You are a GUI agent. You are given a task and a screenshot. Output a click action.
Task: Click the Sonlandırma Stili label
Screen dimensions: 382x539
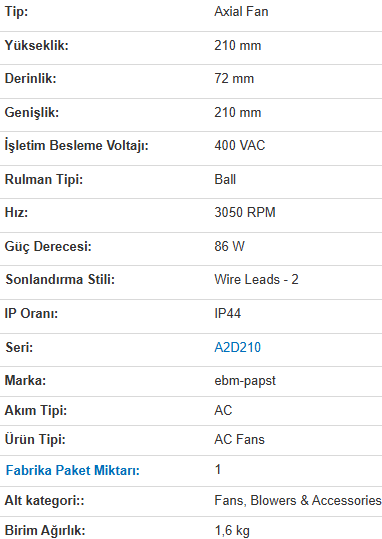tap(60, 279)
